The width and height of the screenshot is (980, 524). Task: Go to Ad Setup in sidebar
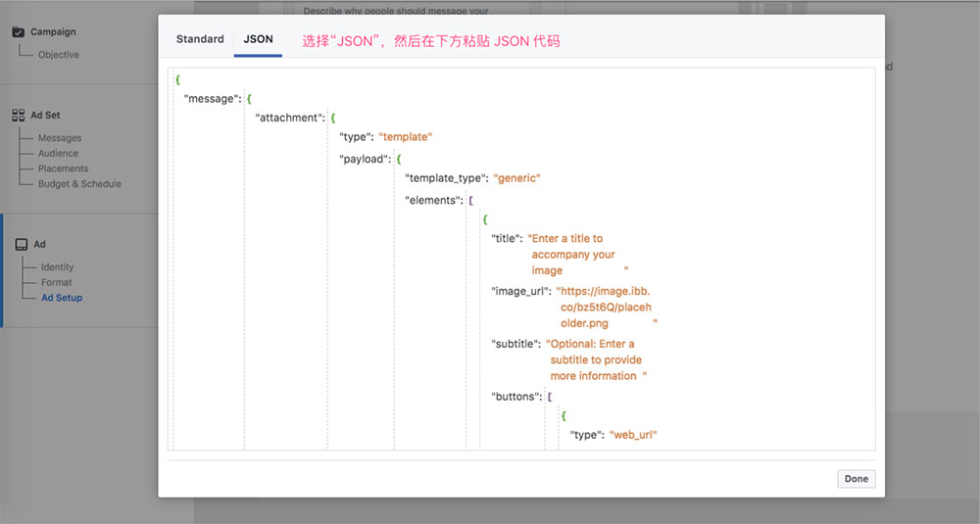[62, 298]
